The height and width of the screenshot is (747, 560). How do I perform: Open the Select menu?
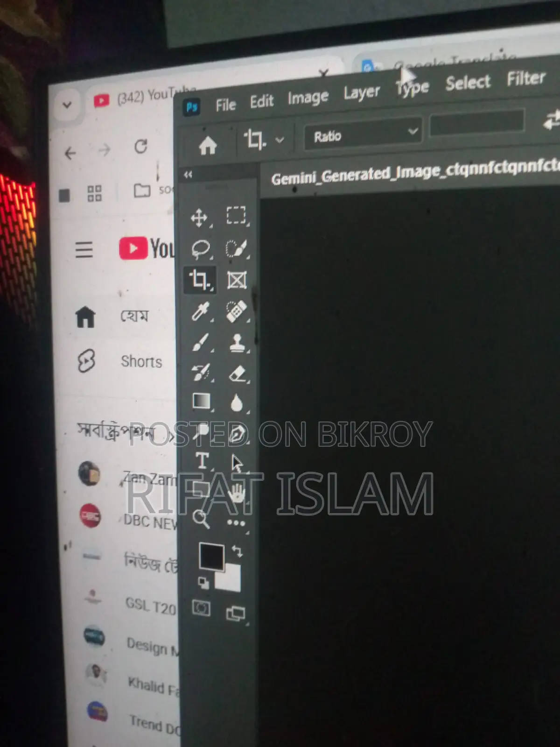click(468, 83)
